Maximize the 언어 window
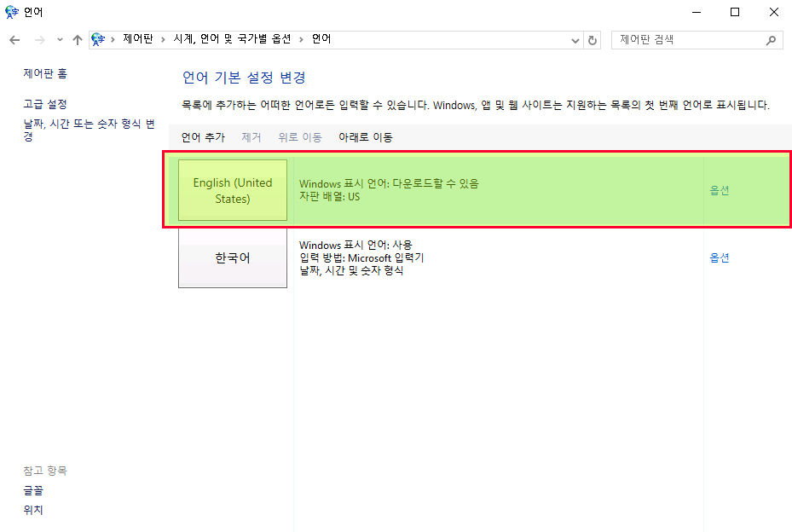Viewport: 792px width, 532px height. 735,12
